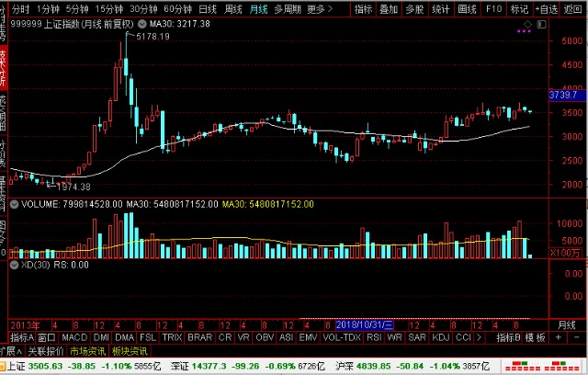Apply the TRIX indicator
This screenshot has width=588, height=375.
pyautogui.click(x=172, y=338)
